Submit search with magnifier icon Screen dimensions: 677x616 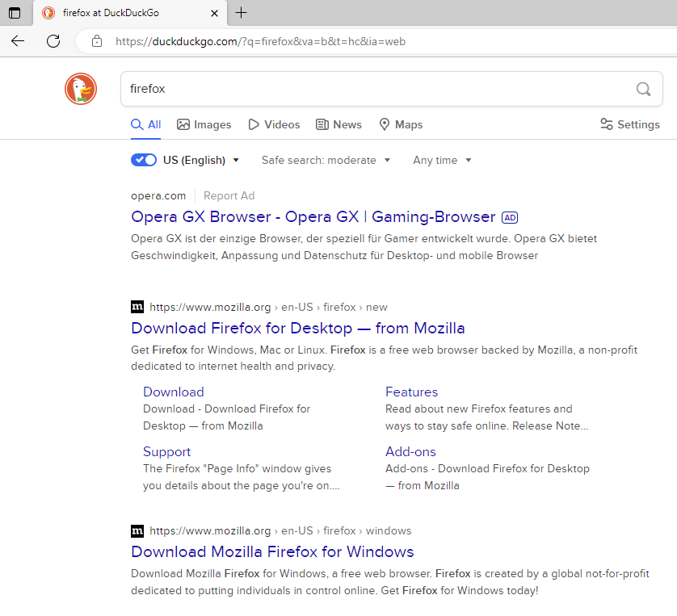[x=643, y=89]
